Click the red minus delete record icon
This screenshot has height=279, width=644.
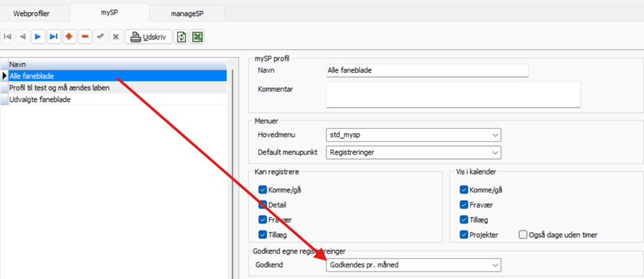pos(85,37)
